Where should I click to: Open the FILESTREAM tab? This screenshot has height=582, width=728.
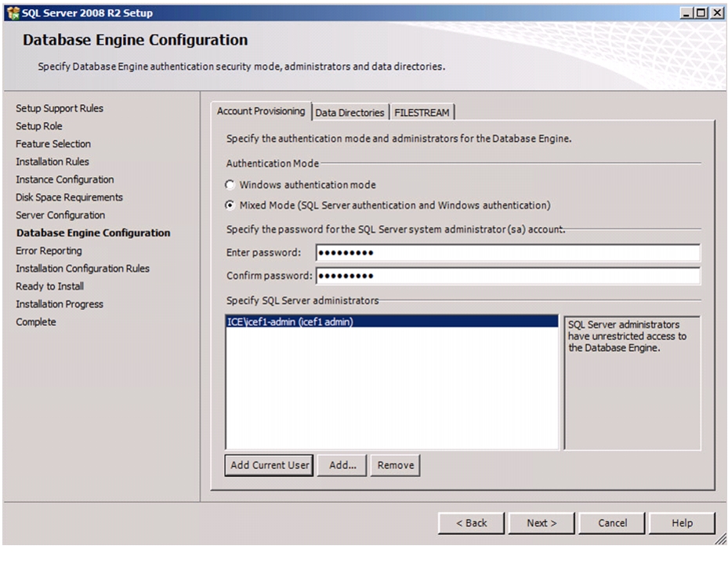422,112
